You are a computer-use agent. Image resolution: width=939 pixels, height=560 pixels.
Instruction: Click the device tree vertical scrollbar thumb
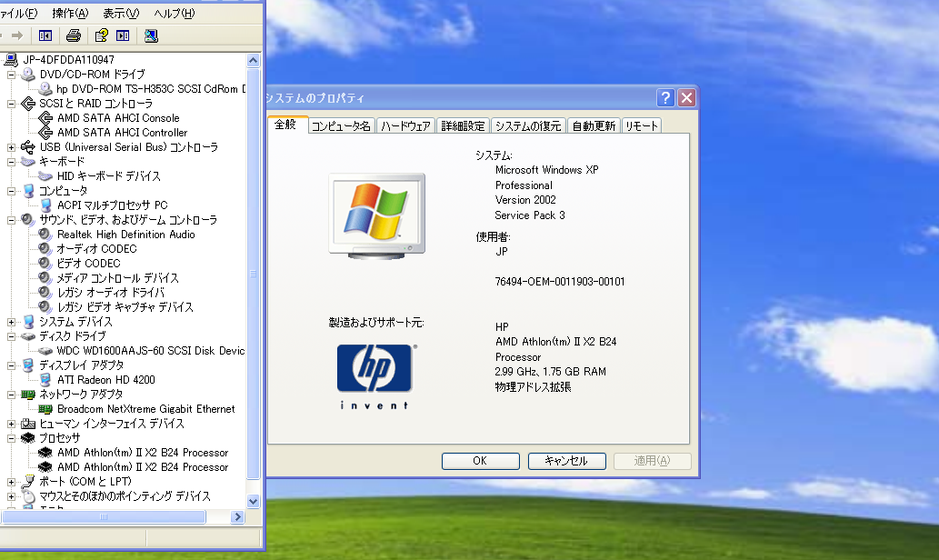[x=254, y=274]
